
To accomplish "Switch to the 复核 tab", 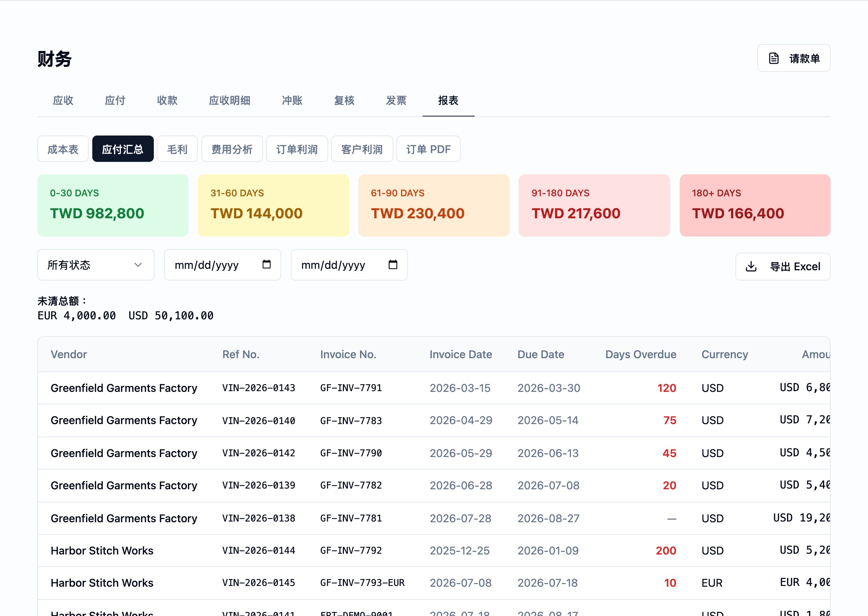I will click(x=344, y=100).
